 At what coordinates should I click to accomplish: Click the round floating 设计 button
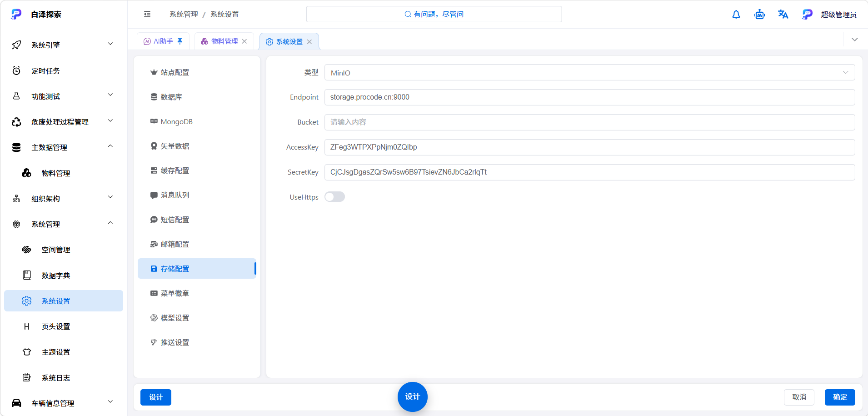[412, 396]
